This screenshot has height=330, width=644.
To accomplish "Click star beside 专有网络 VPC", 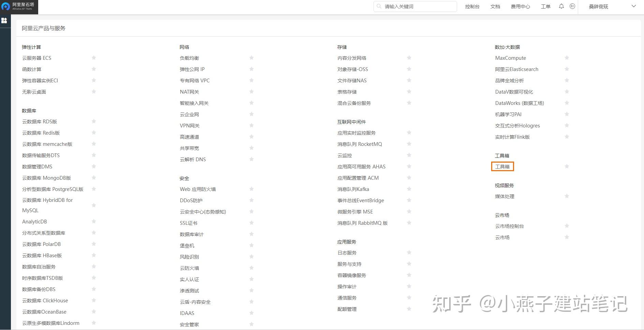I will [251, 80].
